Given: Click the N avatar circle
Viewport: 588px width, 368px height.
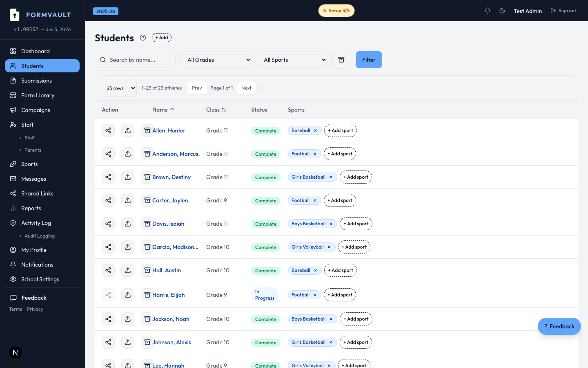Looking at the screenshot, I should pyautogui.click(x=16, y=352).
